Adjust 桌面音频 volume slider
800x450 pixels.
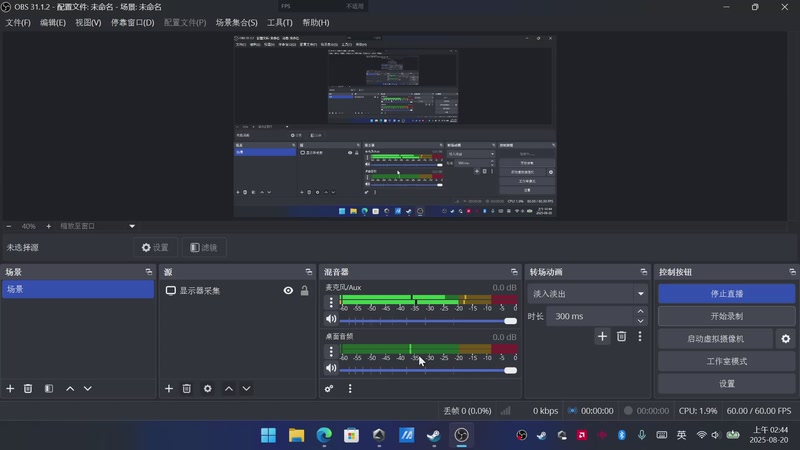pyautogui.click(x=428, y=370)
